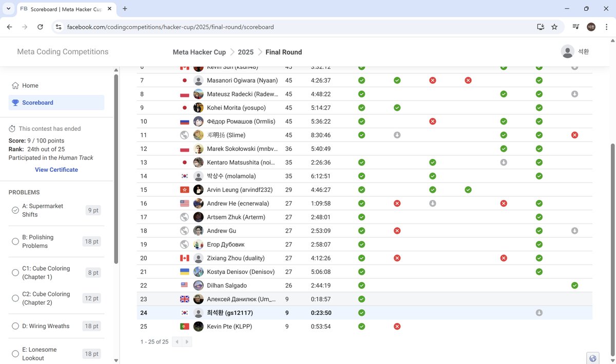This screenshot has width=616, height=364.
Task: Click Final Round in the breadcrumb
Action: 283,52
